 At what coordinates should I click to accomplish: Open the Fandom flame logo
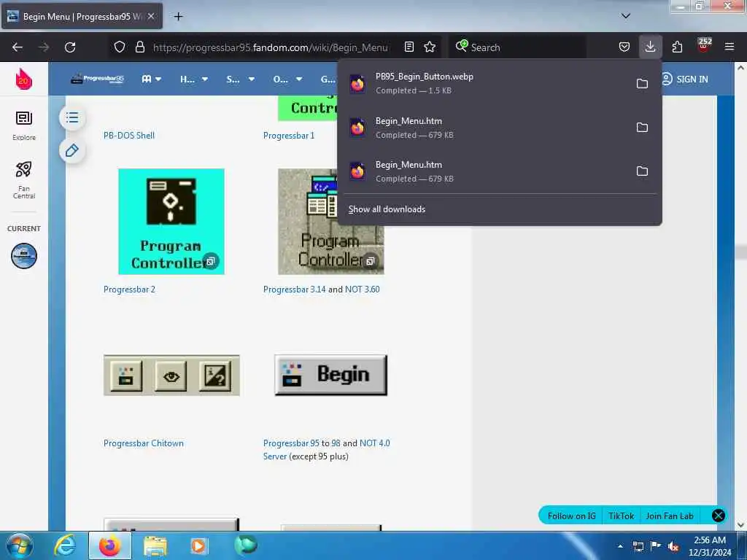pos(23,79)
